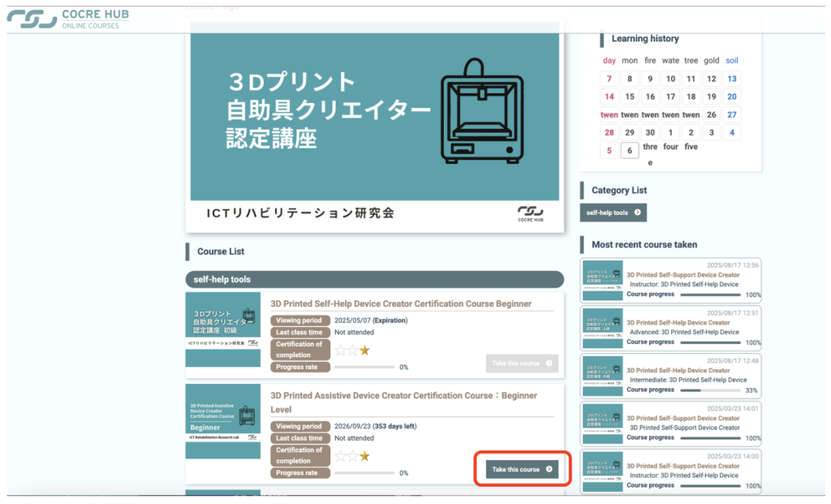Screen dimensions: 831x504
Task: Click arrow icon on self-help tools category button
Action: 638,213
